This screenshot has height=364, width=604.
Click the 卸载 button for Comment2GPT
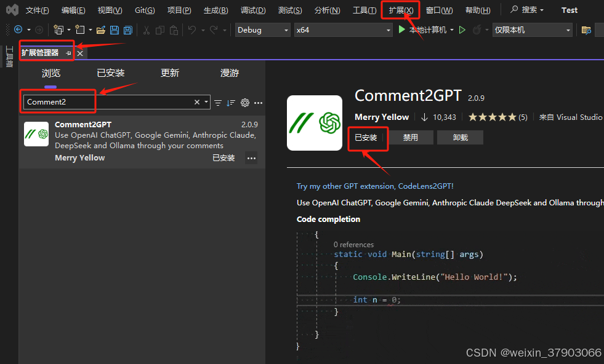click(461, 137)
